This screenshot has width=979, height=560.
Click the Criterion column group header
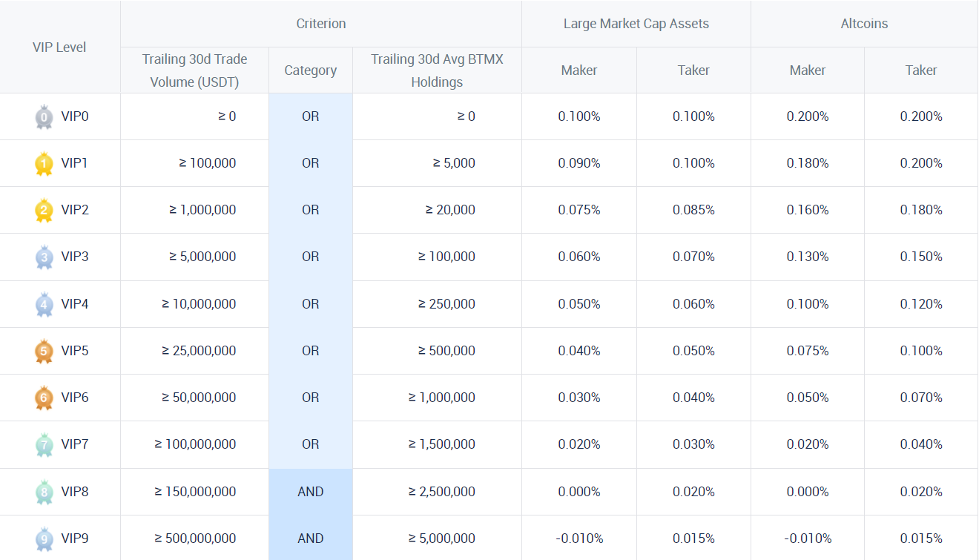pyautogui.click(x=321, y=24)
